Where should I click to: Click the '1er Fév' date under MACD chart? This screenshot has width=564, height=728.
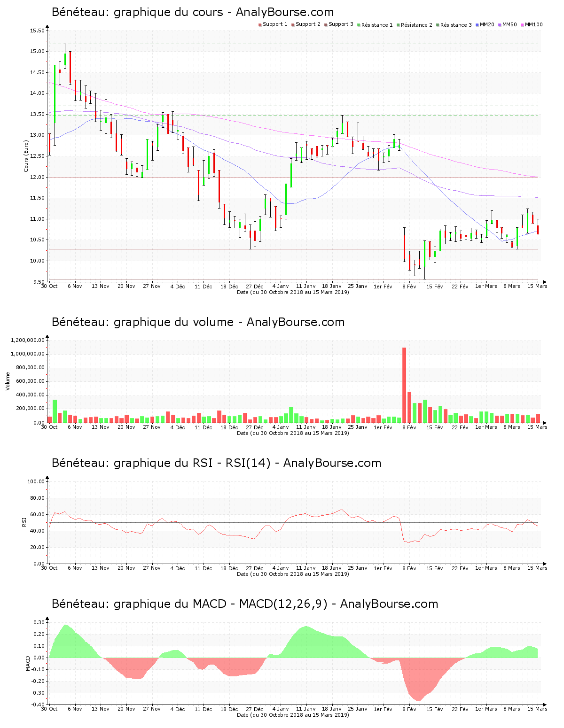[x=383, y=709]
